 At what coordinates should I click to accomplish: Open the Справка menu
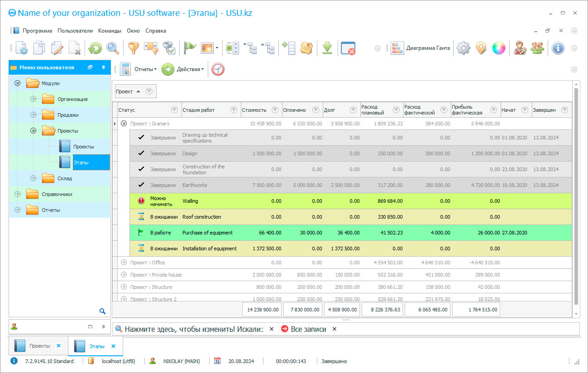point(156,31)
